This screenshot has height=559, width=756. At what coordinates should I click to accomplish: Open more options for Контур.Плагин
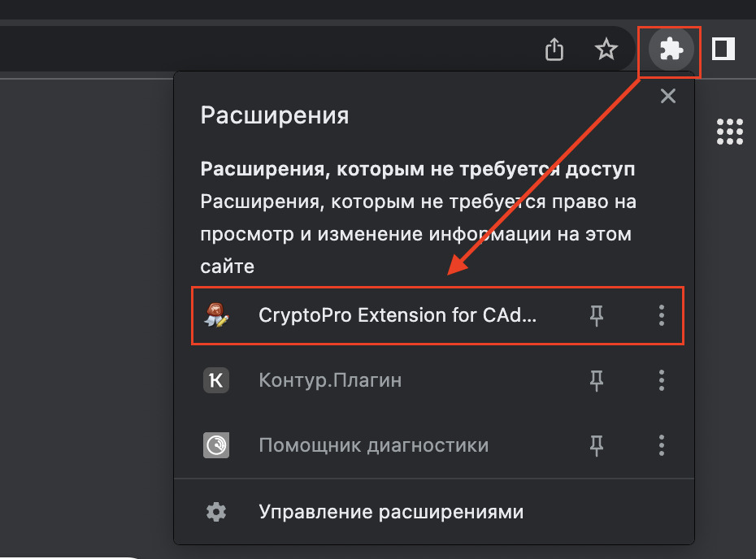662,380
